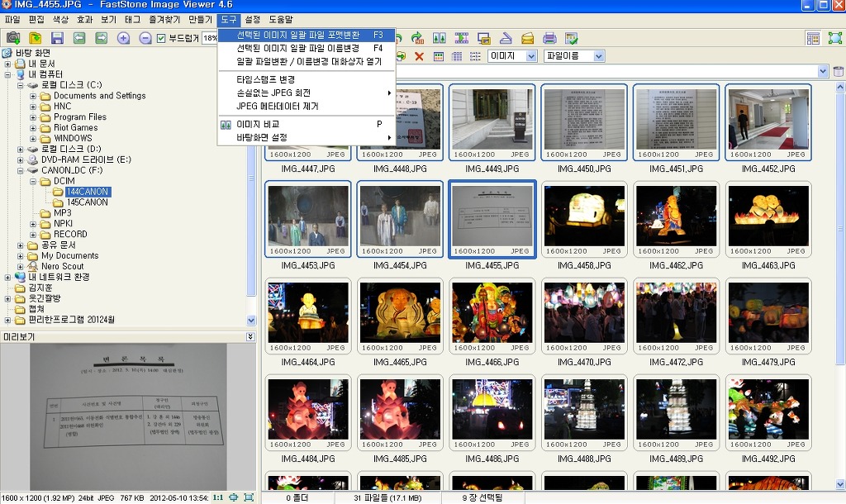This screenshot has height=504, width=846.
Task: Click the 1:1 actual size preview toggle
Action: pos(218,497)
